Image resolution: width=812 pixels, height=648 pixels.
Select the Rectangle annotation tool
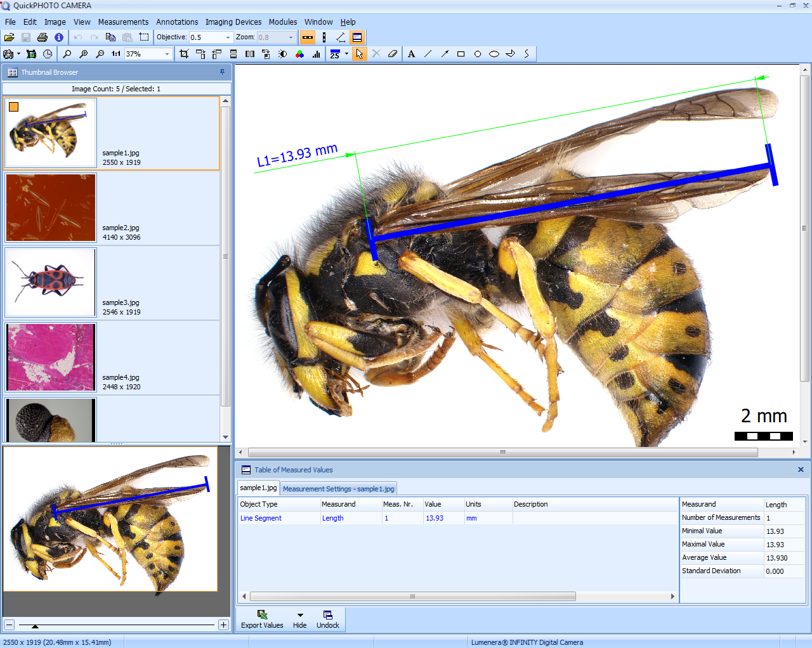[461, 54]
